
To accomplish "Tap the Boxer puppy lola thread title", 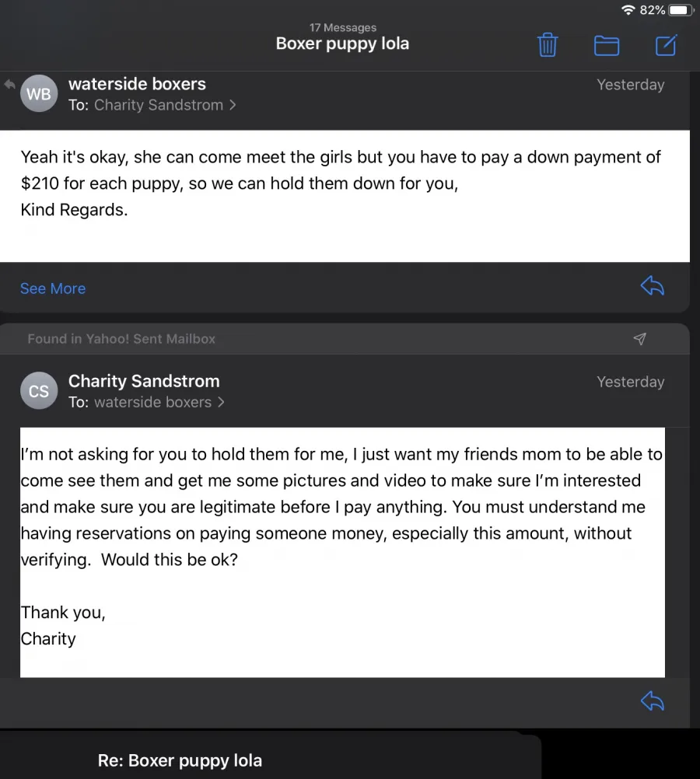I will point(342,44).
